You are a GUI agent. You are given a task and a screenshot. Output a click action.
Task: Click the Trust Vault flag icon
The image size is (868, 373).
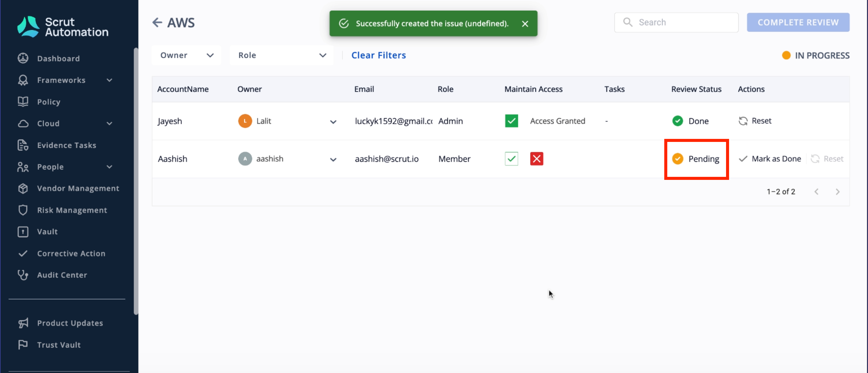(x=23, y=345)
